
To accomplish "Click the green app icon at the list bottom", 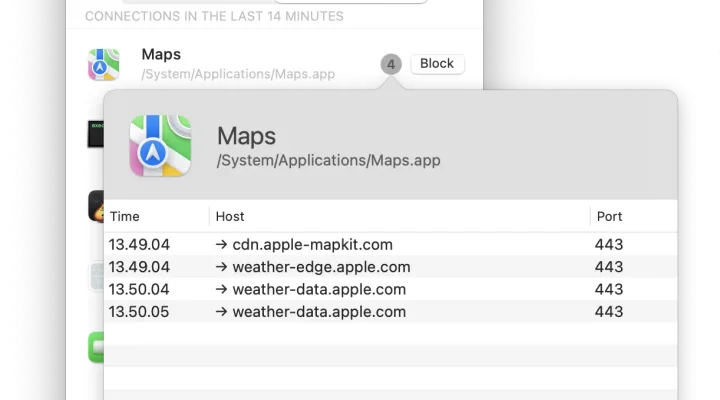I will tap(96, 347).
